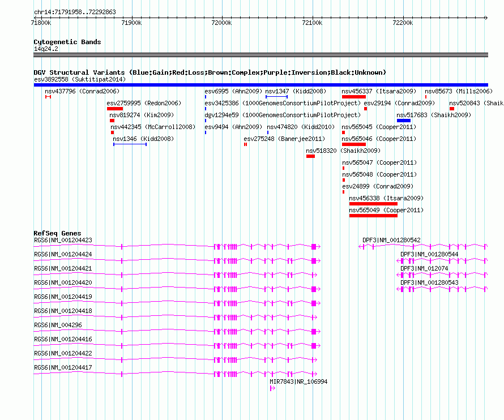504x420 pixels.
Task: Click esv29194 (Conrad2009) label
Action: click(x=399, y=103)
